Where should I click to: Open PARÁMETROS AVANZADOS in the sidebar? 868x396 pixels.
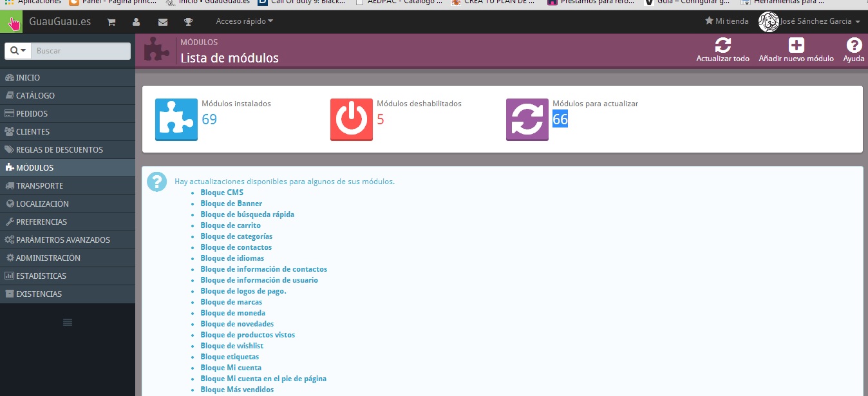coord(68,240)
